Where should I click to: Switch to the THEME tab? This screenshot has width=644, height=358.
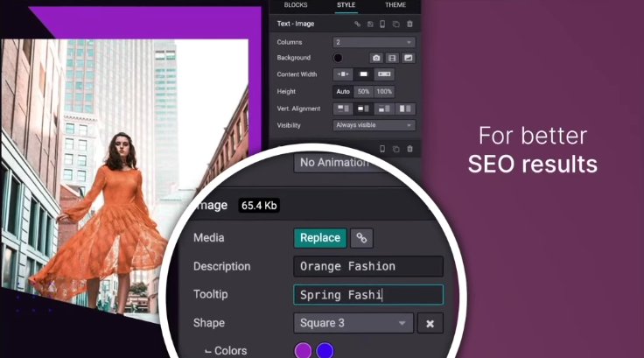[x=395, y=5]
